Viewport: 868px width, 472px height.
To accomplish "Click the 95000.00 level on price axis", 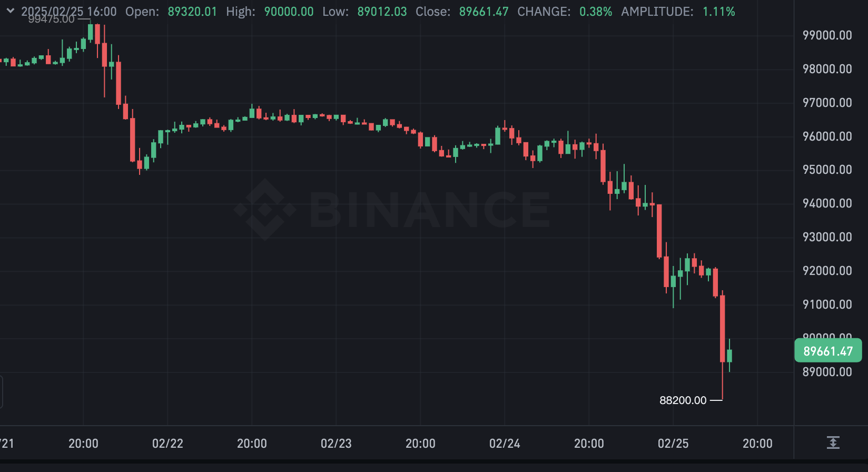I will coord(827,170).
